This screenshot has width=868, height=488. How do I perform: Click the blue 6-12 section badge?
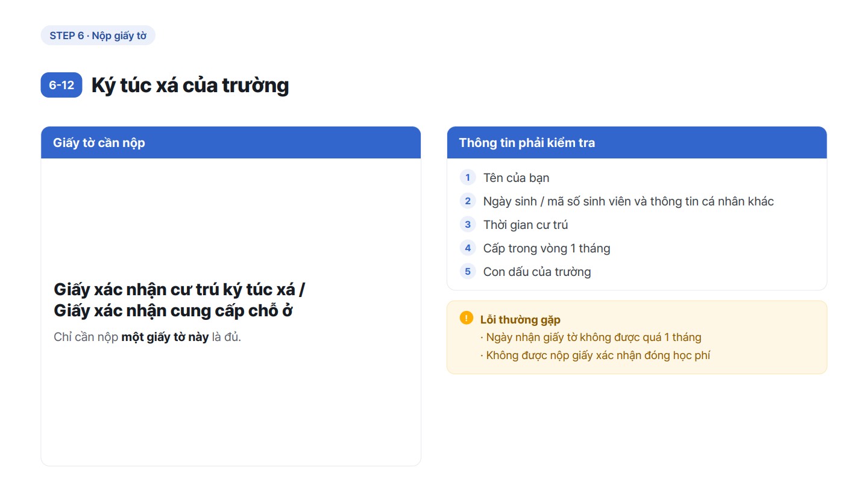61,85
